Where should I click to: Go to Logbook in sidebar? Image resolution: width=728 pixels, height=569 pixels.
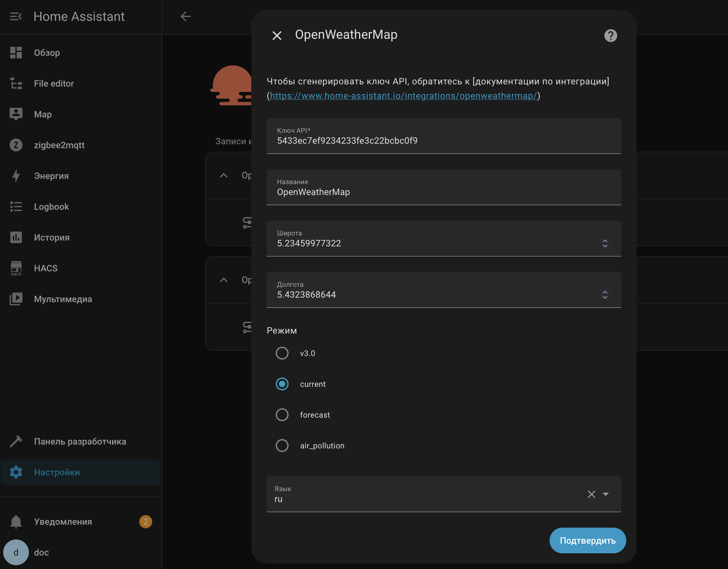tap(51, 207)
